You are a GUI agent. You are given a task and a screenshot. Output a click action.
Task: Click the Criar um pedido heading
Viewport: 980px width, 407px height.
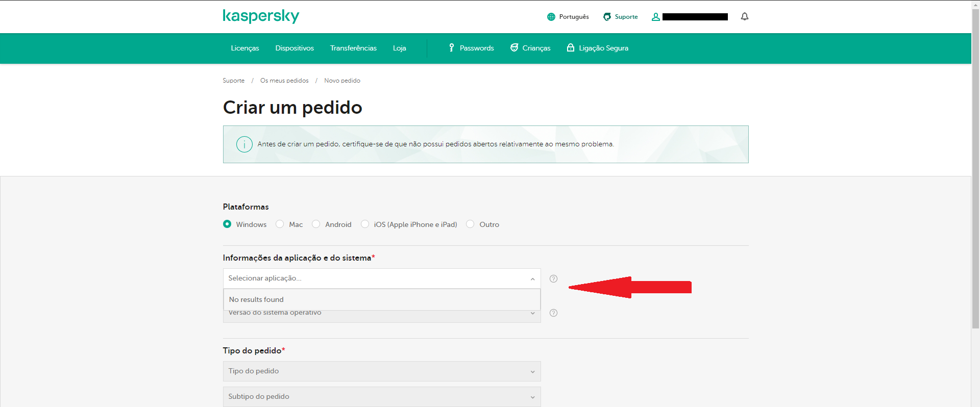point(292,108)
